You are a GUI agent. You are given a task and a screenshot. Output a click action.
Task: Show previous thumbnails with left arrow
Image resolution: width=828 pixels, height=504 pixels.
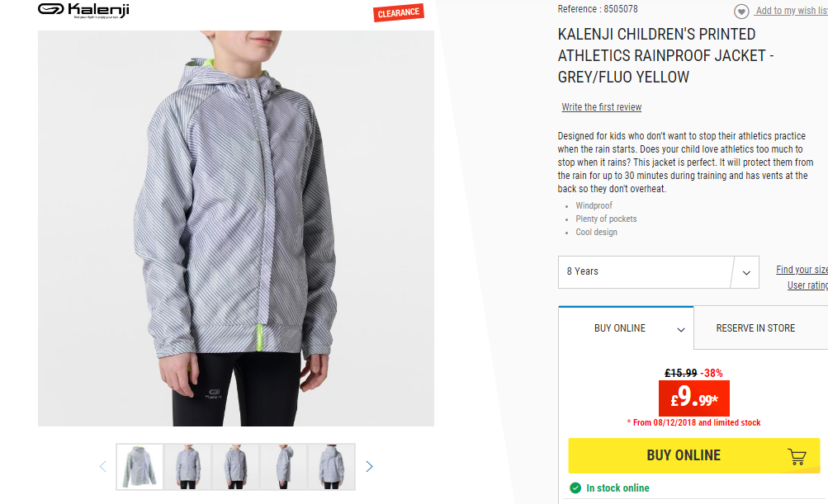[x=103, y=467]
